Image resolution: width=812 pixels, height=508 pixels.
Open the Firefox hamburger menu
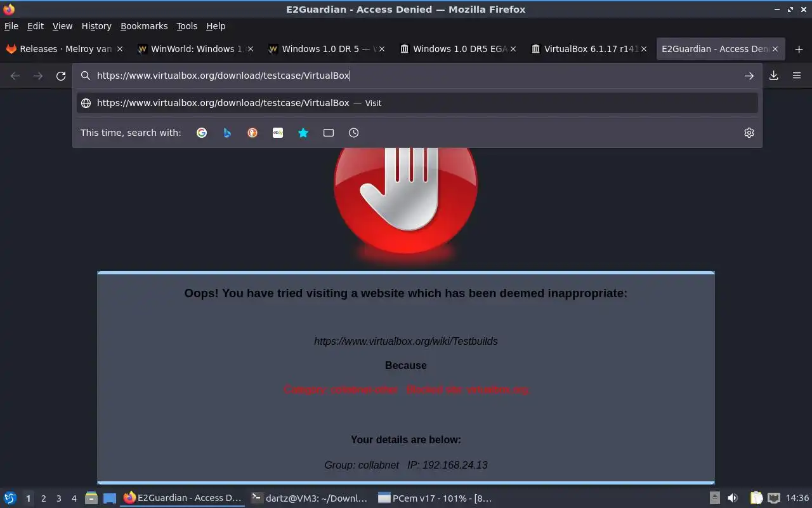[797, 76]
